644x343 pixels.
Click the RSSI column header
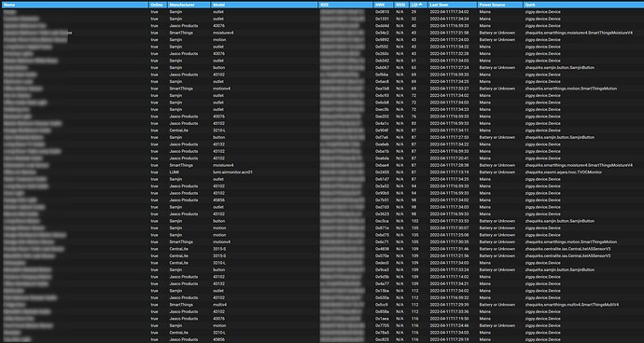tap(401, 5)
